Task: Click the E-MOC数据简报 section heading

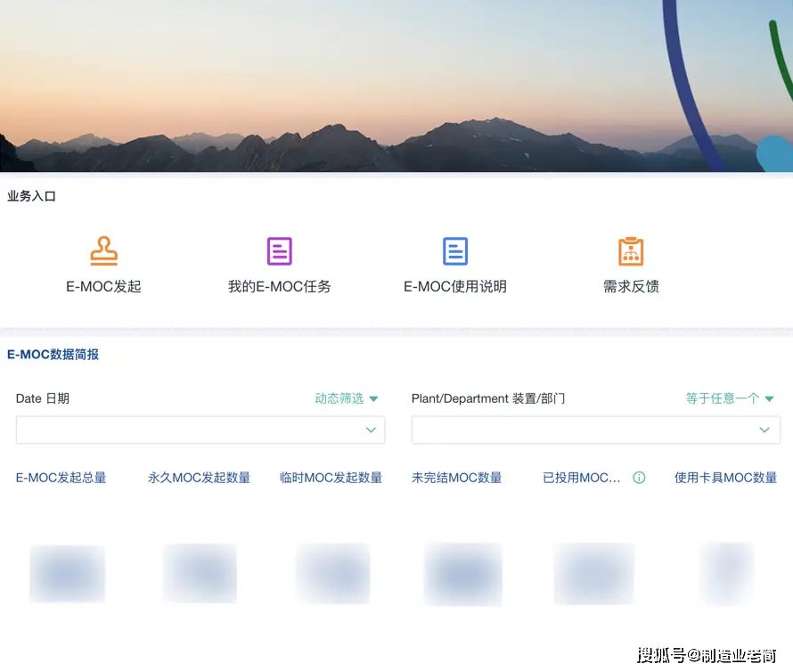Action: (x=53, y=355)
